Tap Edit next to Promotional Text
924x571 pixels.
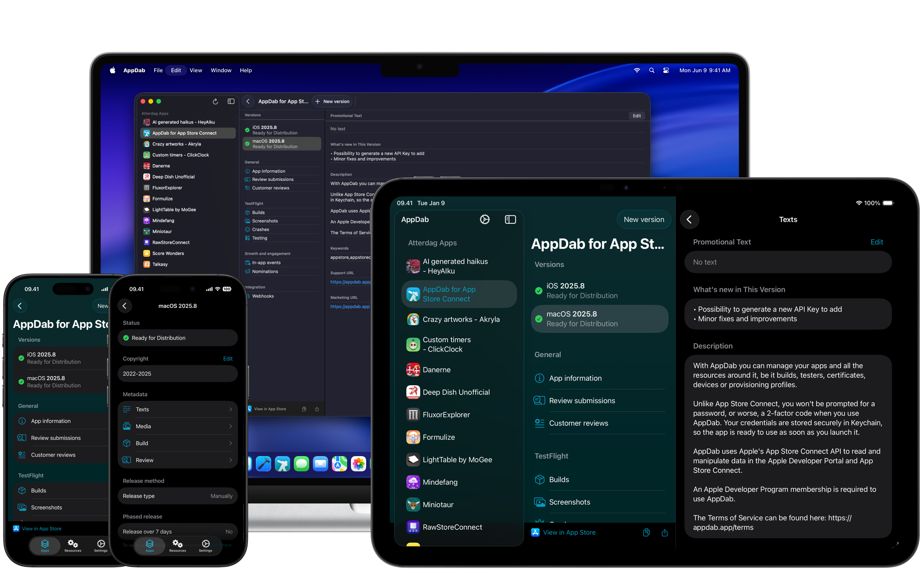[x=877, y=242]
